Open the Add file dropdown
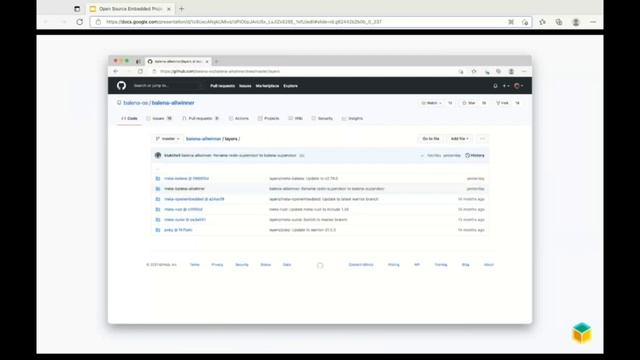 coord(459,139)
